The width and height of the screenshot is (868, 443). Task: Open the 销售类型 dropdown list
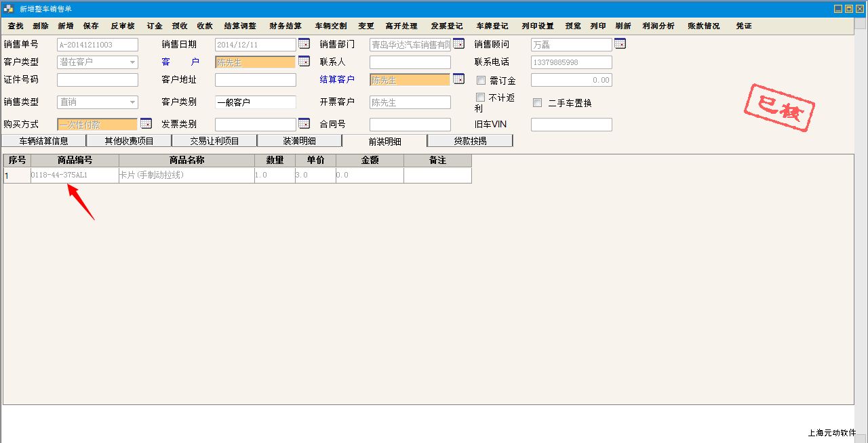point(132,102)
